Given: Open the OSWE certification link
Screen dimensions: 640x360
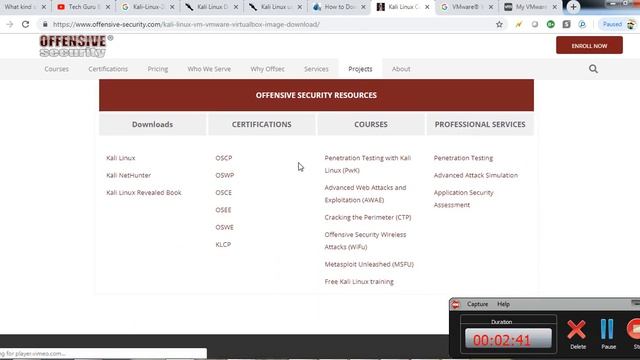Looking at the screenshot, I should click(x=224, y=227).
